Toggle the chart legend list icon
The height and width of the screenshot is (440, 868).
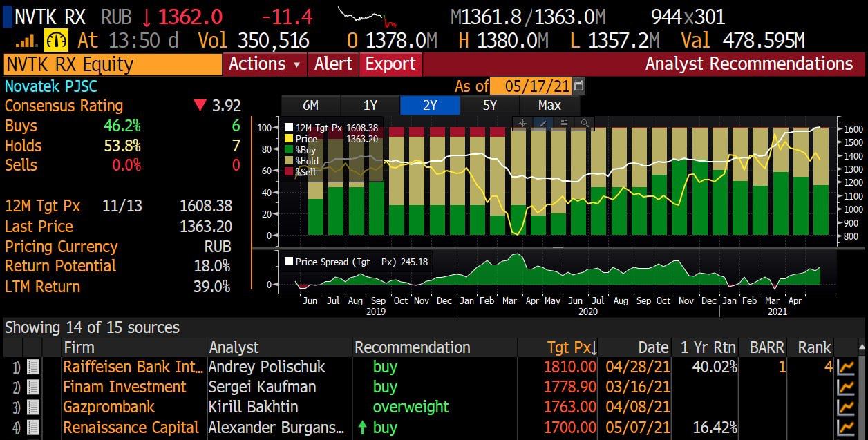[x=564, y=123]
